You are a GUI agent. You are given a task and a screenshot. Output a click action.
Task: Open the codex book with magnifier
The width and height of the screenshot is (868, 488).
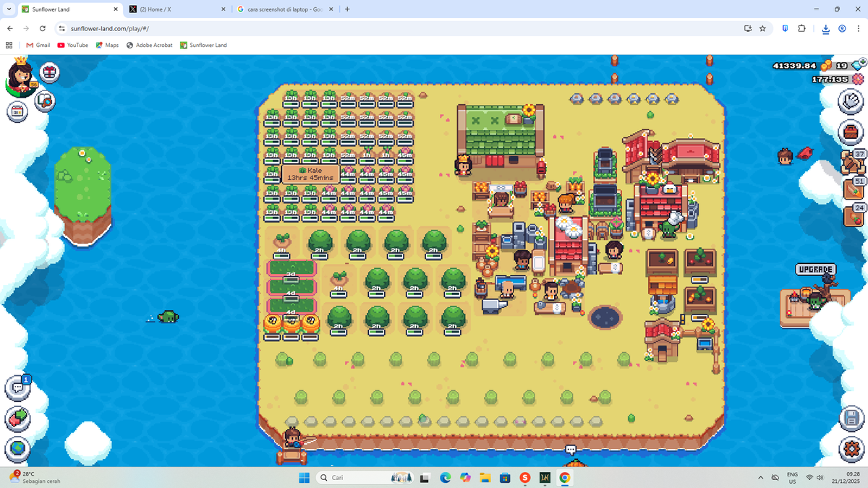(x=45, y=100)
